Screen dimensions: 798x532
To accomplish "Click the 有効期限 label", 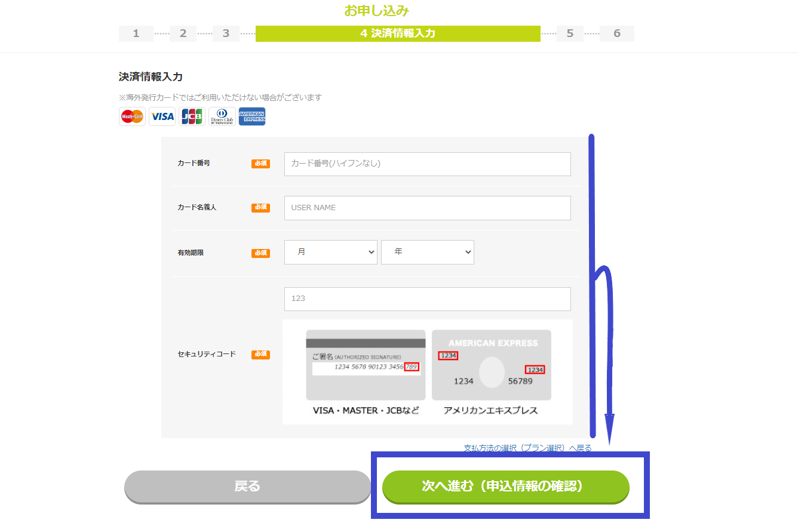I will coord(191,253).
